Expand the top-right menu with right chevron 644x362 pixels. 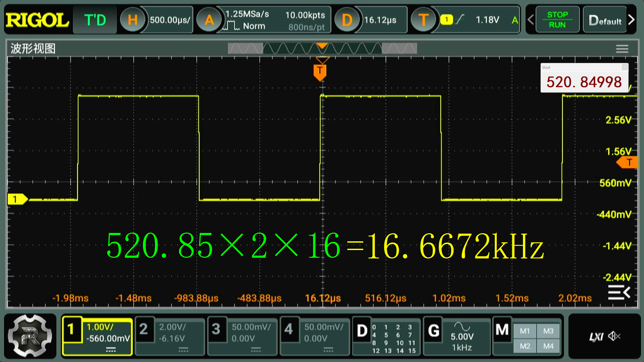[x=632, y=19]
